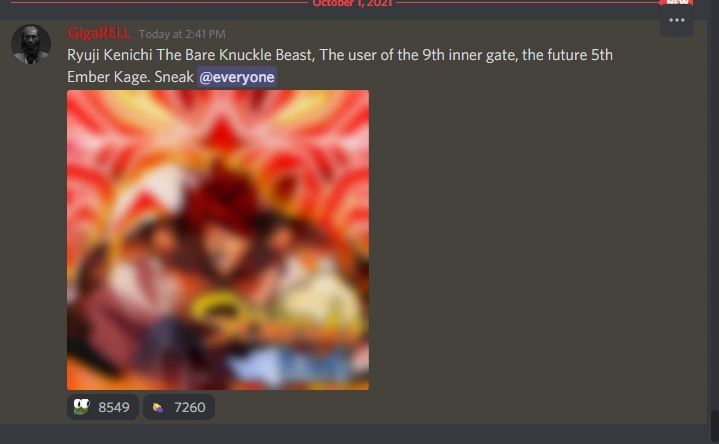Toggle the googly-eyes emoji reaction 8549
Screen dimensions: 719x444
click(x=103, y=407)
